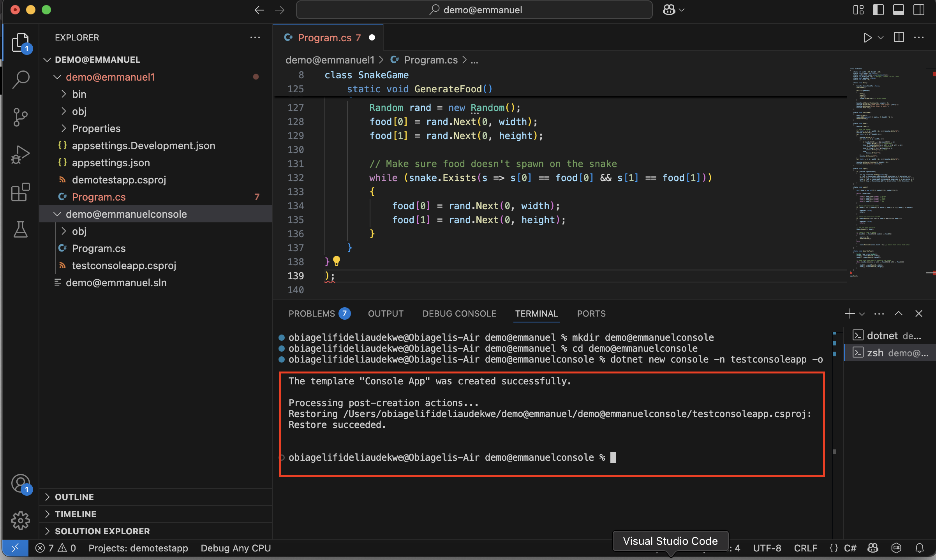936x560 pixels.
Task: Click Debug Any CPU in status bar
Action: (236, 548)
